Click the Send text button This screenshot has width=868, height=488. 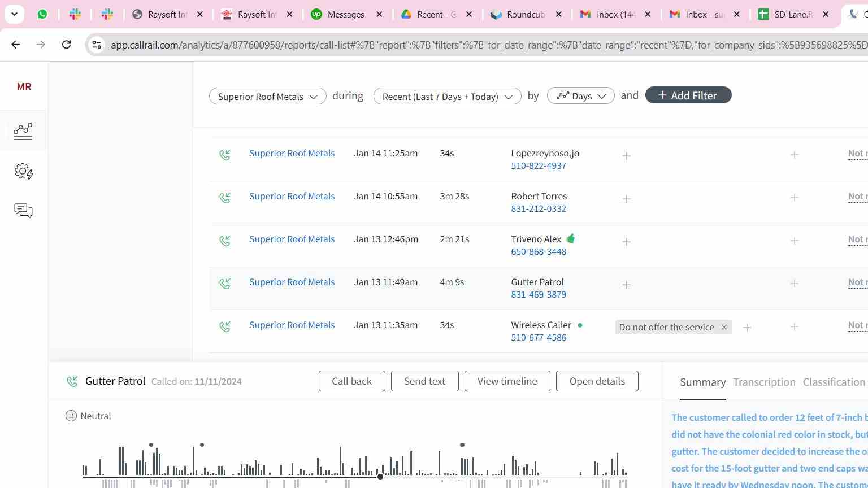424,381
